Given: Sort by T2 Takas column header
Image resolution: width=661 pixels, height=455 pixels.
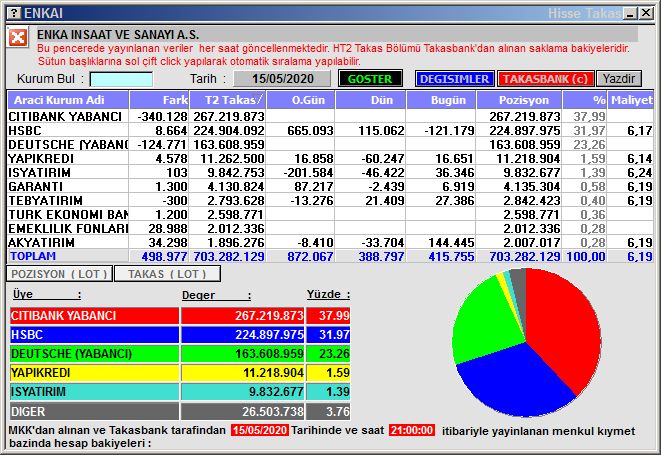Looking at the screenshot, I should tap(228, 100).
